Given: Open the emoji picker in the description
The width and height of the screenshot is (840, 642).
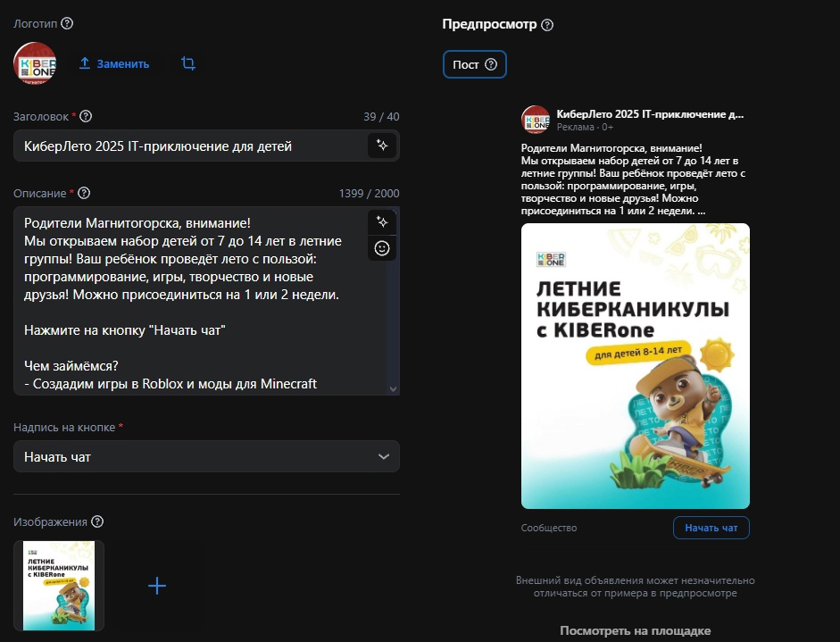Looking at the screenshot, I should (382, 248).
